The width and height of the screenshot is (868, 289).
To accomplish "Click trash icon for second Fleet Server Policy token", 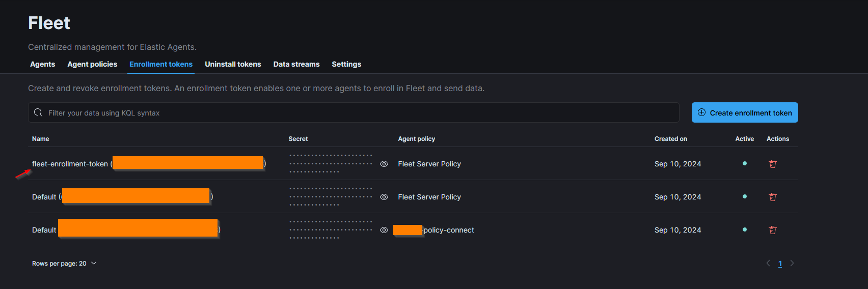I will coord(772,197).
